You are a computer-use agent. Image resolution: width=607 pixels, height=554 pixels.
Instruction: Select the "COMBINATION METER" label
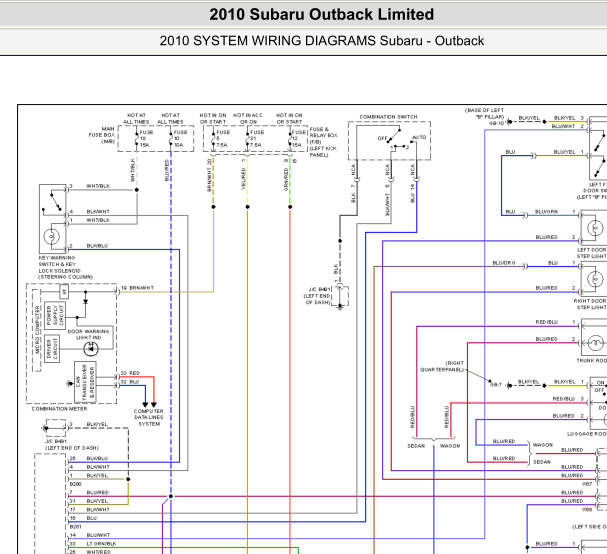click(x=59, y=409)
